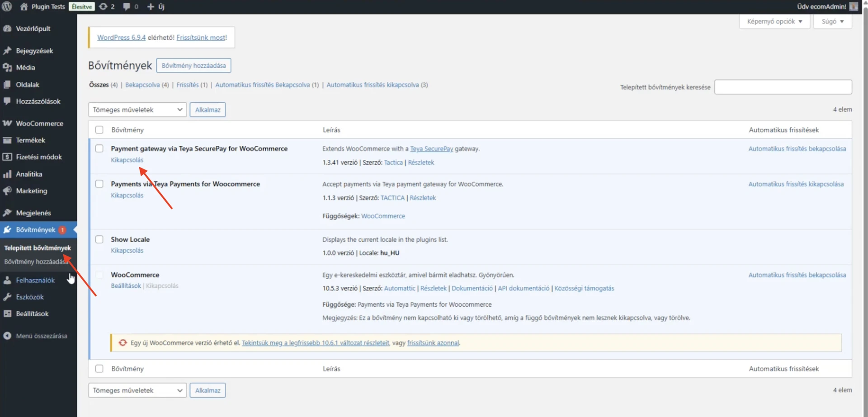Collapse menu with Menü összezárása icon
Viewport: 868px width, 417px height.
[x=7, y=336]
